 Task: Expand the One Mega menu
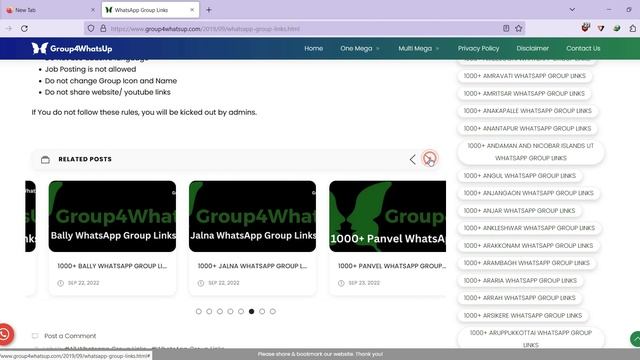pyautogui.click(x=360, y=49)
